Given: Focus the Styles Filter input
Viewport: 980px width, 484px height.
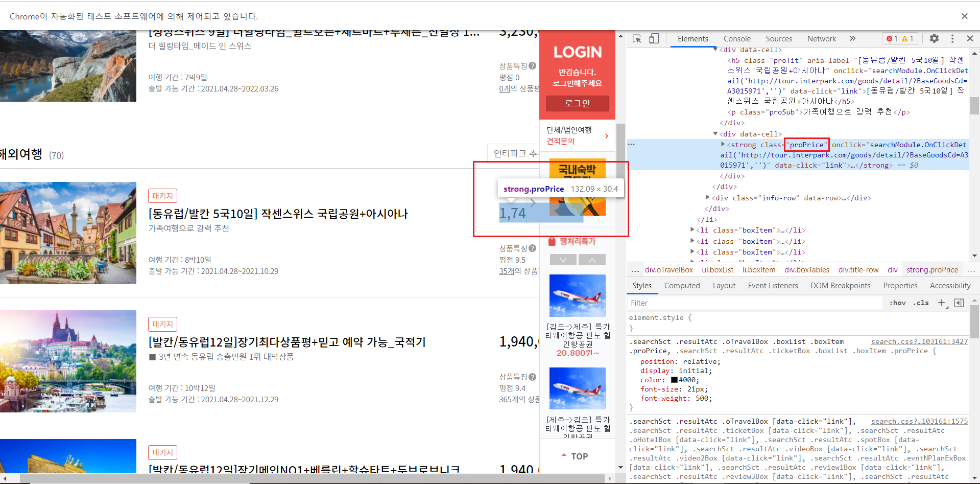Looking at the screenshot, I should [x=755, y=303].
